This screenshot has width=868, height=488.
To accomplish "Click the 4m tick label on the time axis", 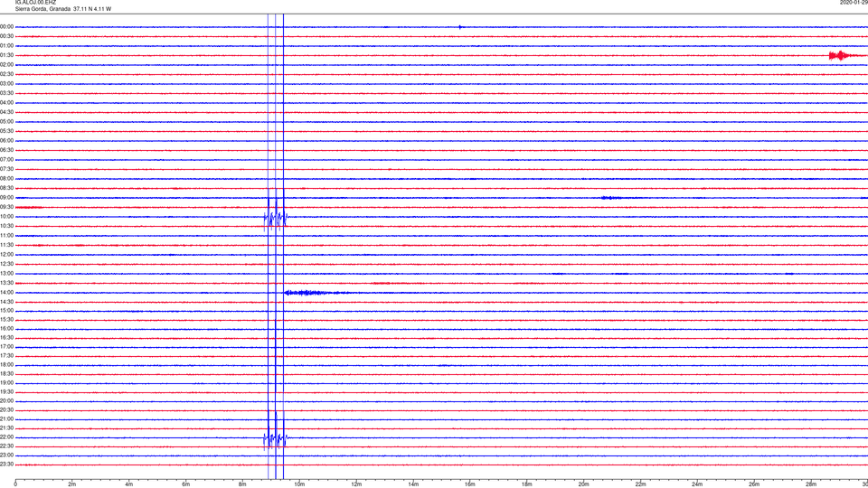I will 129,484.
